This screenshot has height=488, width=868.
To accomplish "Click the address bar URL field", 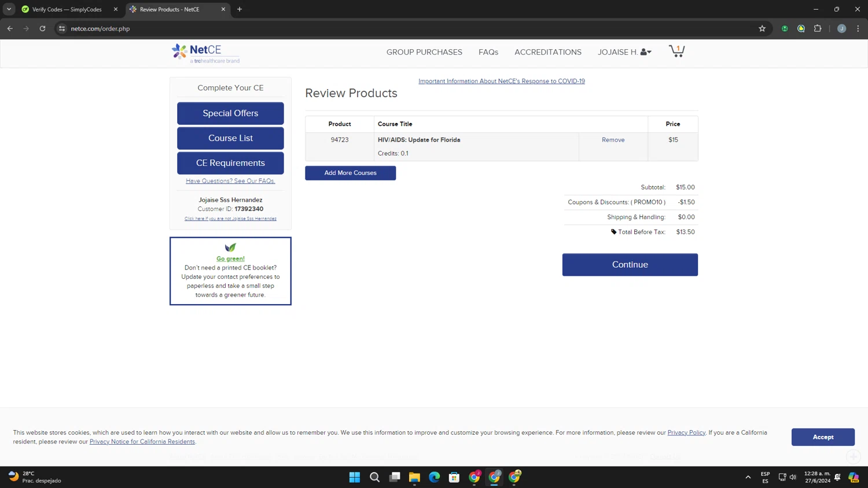I will (x=405, y=28).
